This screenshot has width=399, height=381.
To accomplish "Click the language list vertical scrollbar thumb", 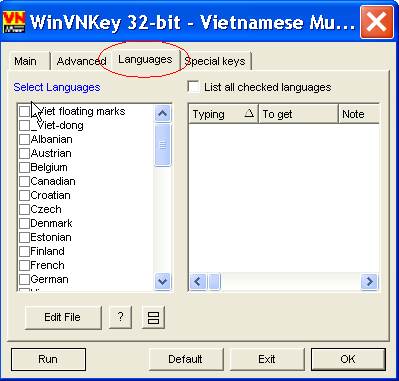I will 163,145.
